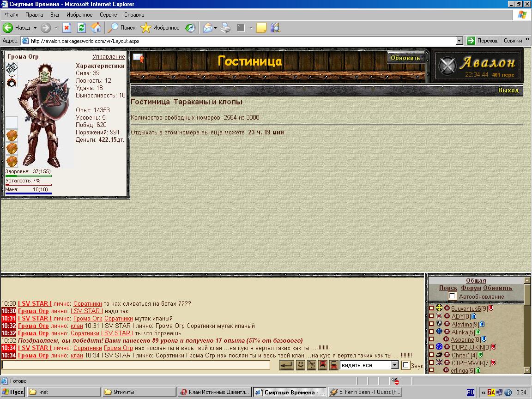Click the Усталость fatigue bar

29,185
